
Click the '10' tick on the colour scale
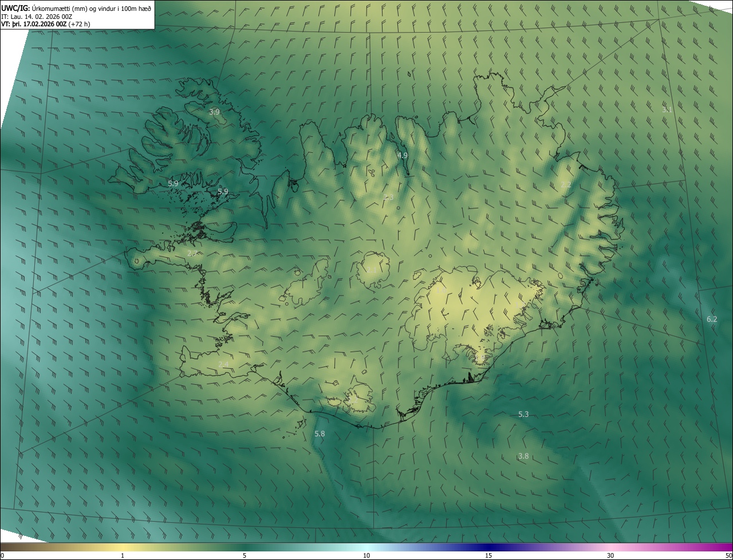click(x=366, y=555)
